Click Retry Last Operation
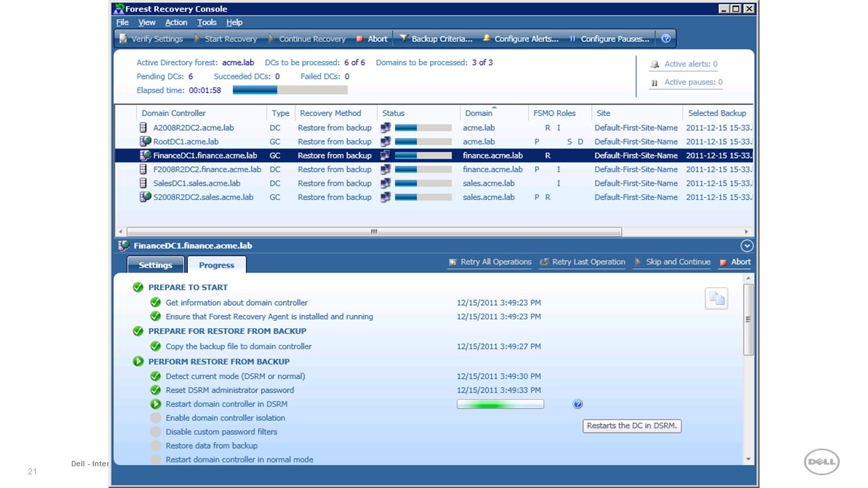868x488 pixels. click(583, 262)
